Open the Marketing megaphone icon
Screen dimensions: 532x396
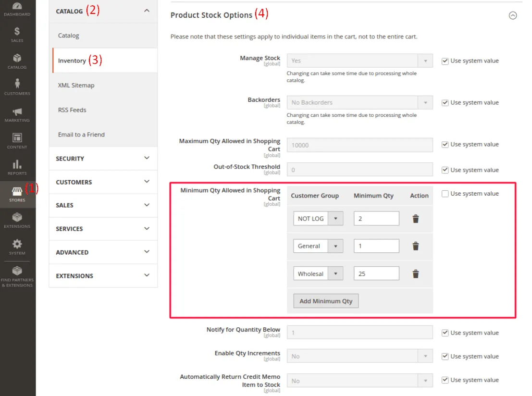pos(17,114)
